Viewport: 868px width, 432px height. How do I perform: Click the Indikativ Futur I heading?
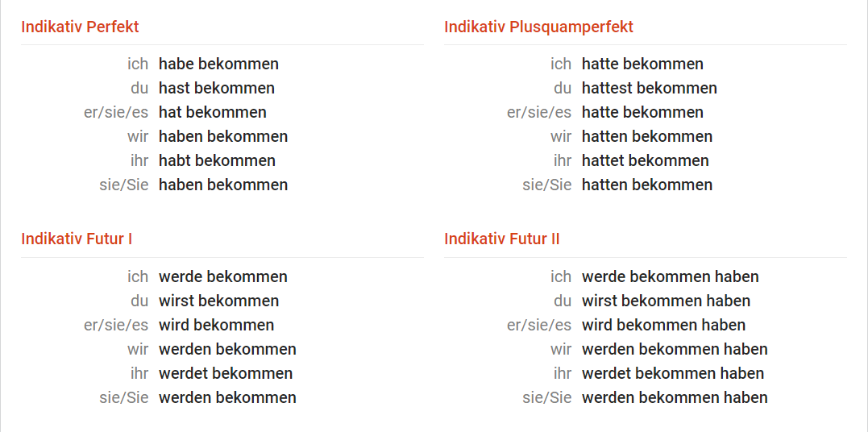[77, 239]
